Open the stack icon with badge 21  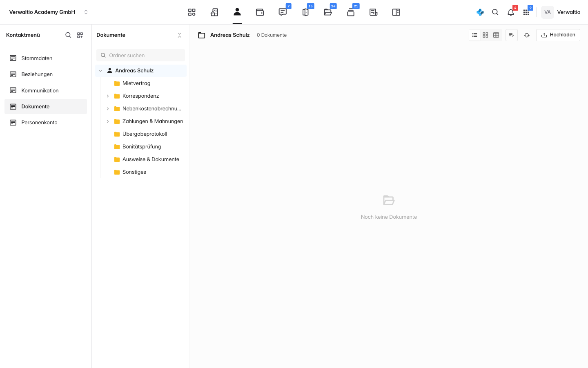tap(351, 12)
